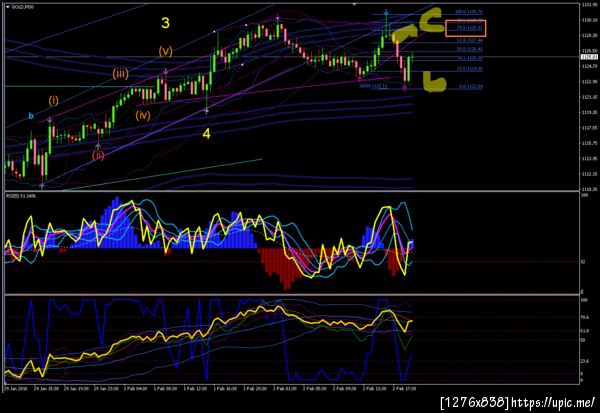
Task: Click the Fibonacci 50.0 level label
Action: [x=469, y=49]
